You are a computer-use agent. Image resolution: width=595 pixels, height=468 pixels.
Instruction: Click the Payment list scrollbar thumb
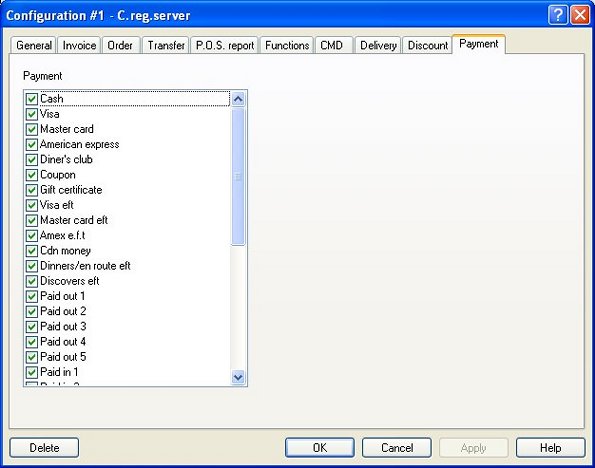click(238, 176)
